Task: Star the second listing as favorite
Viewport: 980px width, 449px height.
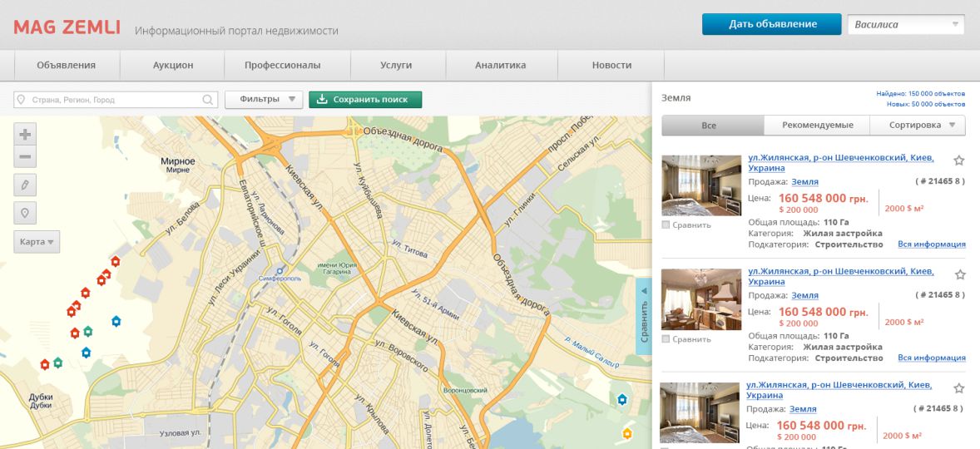Action: 959,274
